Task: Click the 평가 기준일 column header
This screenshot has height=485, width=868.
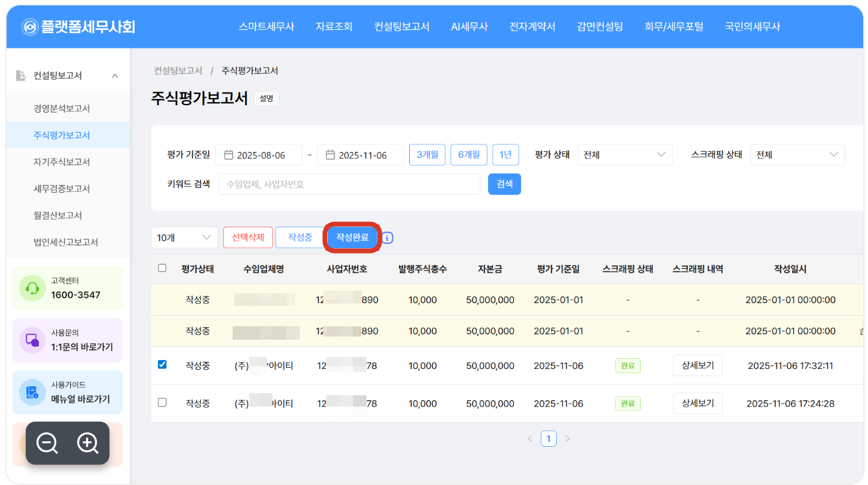Action: pyautogui.click(x=558, y=269)
